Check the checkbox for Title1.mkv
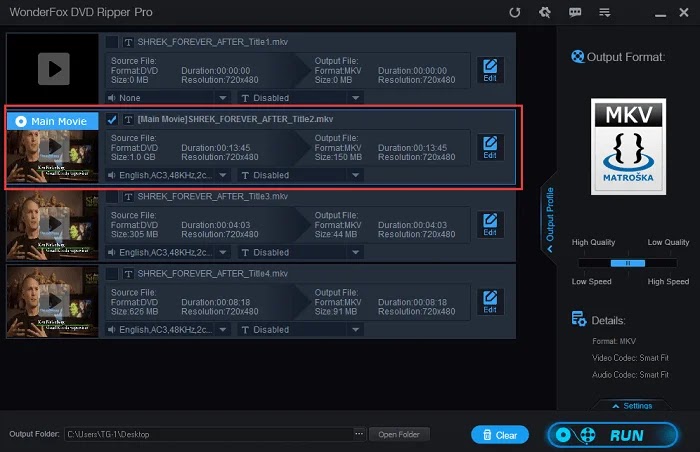The image size is (700, 452). [112, 42]
